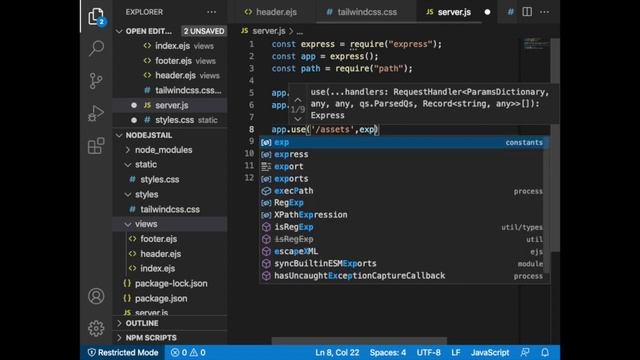The width and height of the screenshot is (640, 360).
Task: Select the server.js tab
Action: click(454, 12)
